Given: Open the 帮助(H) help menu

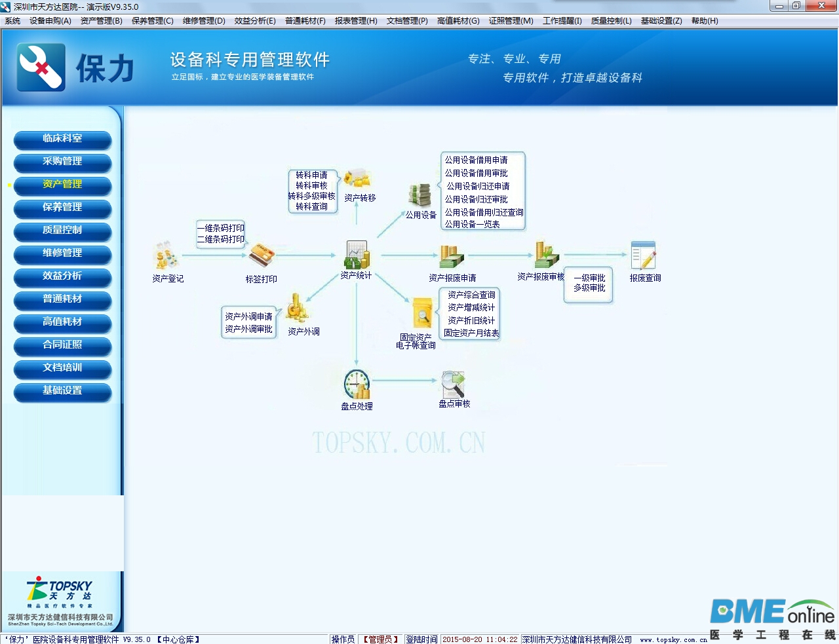Looking at the screenshot, I should tap(705, 20).
